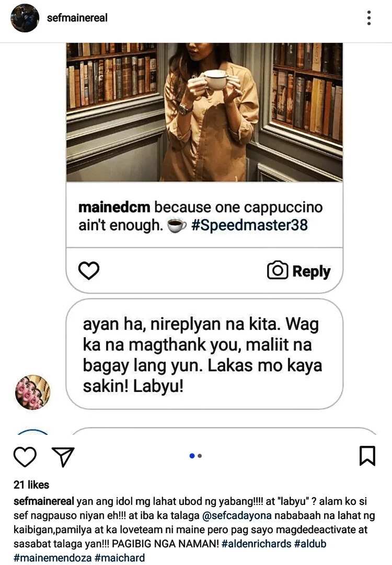Viewport: 392px width, 565px height.
Task: Open the #aldenrichards hashtag
Action: tap(257, 544)
